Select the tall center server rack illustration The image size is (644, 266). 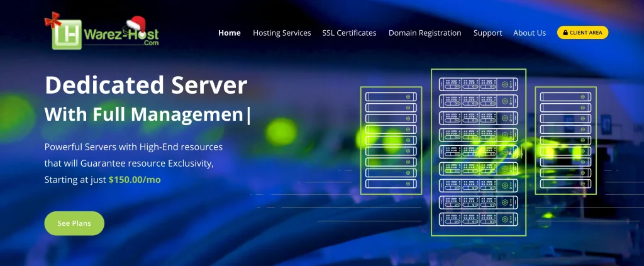pyautogui.click(x=478, y=152)
